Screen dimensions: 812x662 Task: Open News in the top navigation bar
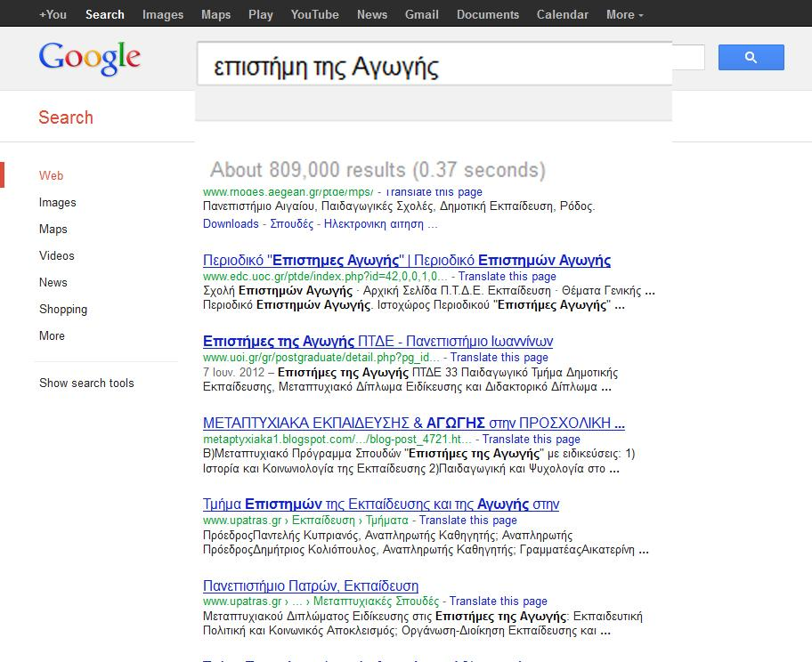(x=372, y=14)
